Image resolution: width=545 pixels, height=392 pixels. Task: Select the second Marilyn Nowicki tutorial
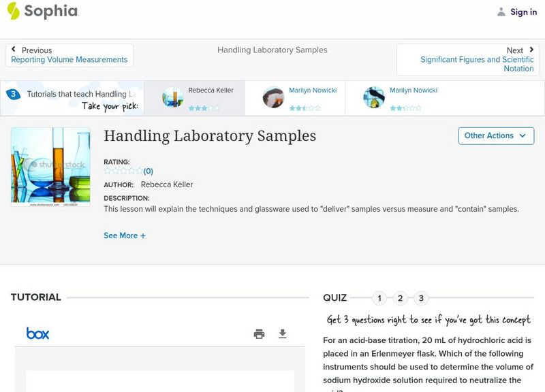point(395,98)
